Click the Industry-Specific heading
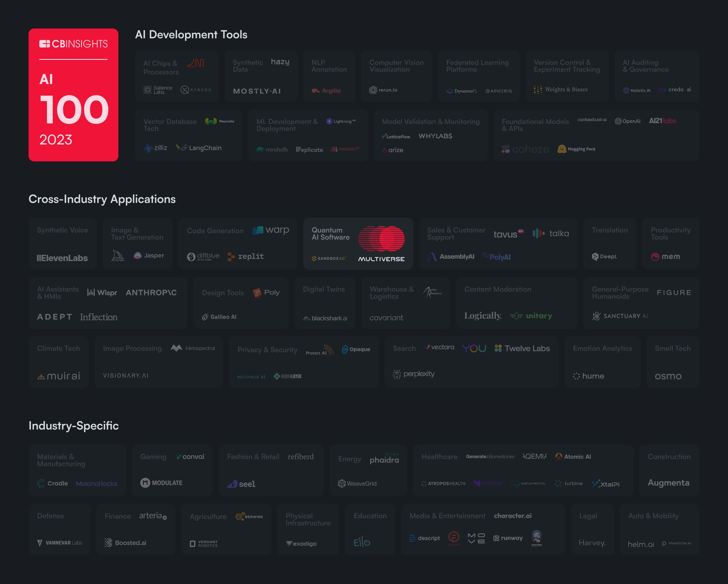Image resolution: width=728 pixels, height=584 pixels. point(74,425)
